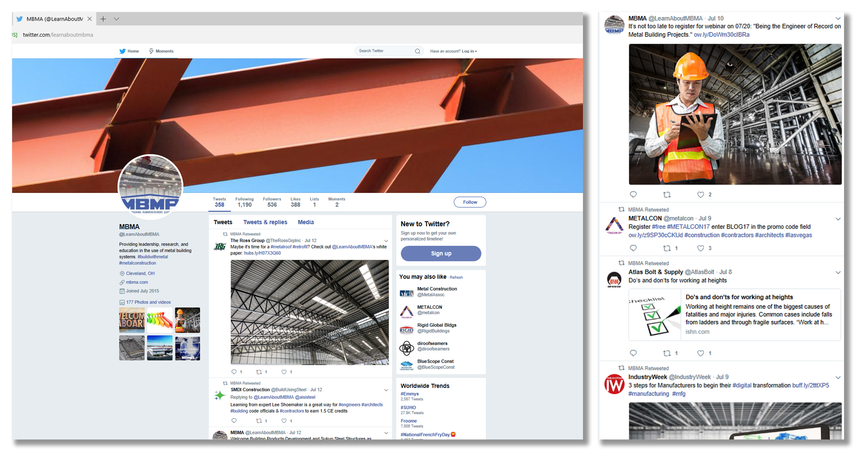Retweet The Ross Group tweet

click(259, 372)
